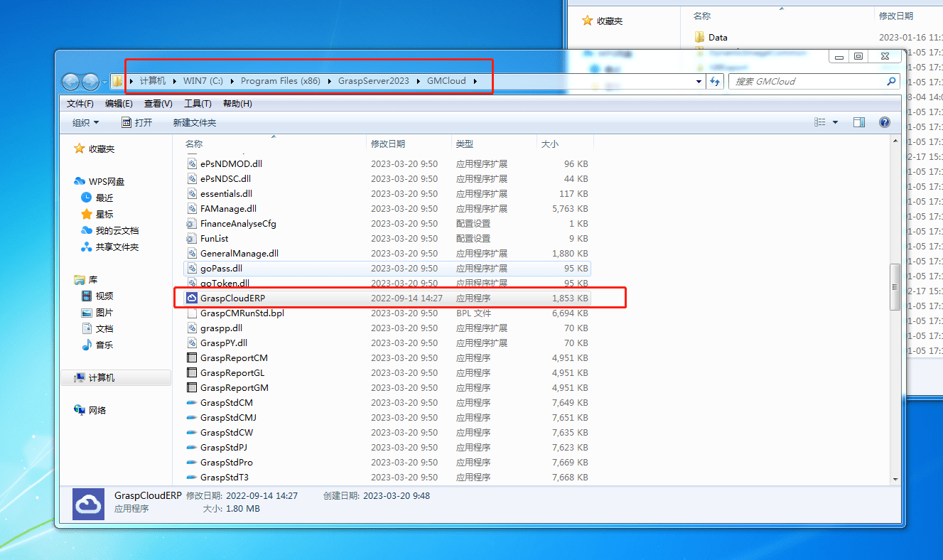Select the GeneralManage.dll file icon
This screenshot has width=943, height=560.
pos(192,253)
